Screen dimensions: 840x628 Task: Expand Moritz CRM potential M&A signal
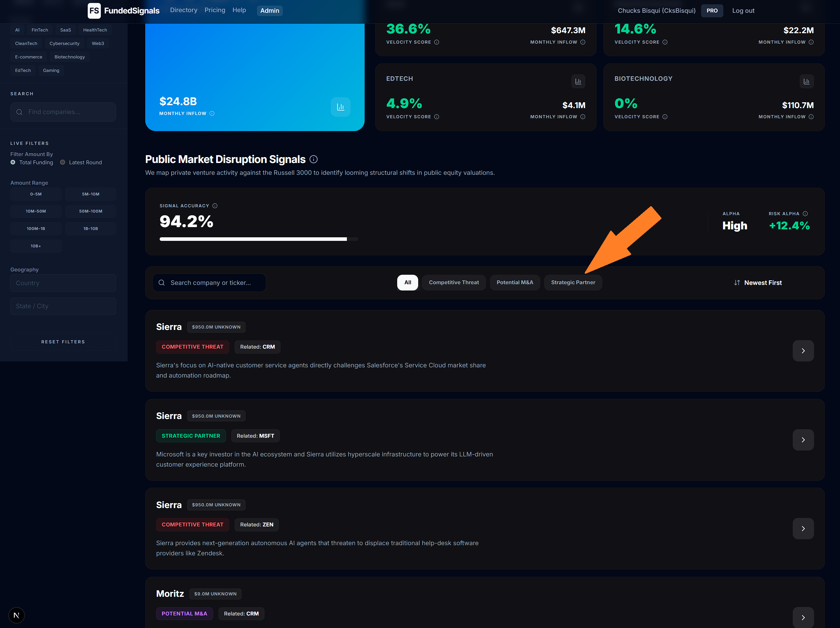[803, 617]
